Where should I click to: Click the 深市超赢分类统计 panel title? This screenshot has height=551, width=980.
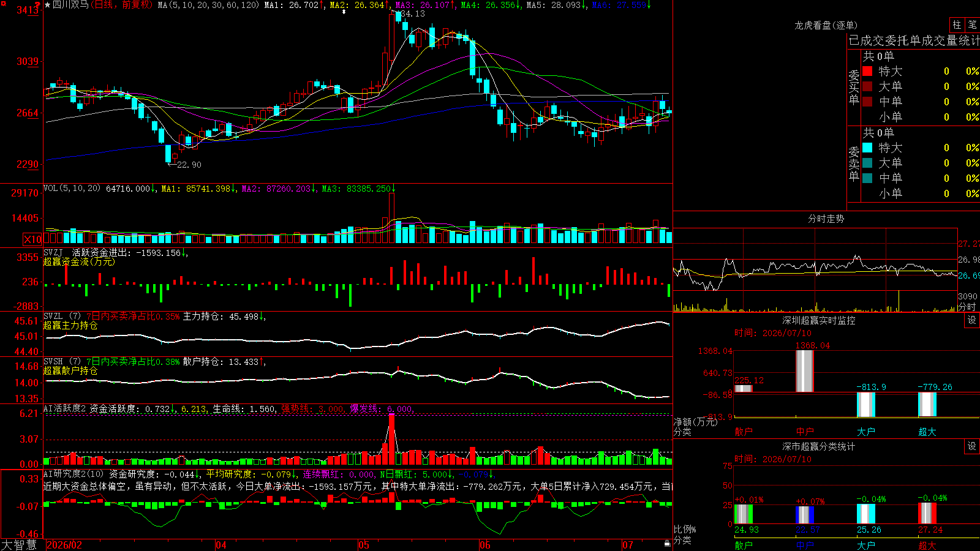point(819,446)
